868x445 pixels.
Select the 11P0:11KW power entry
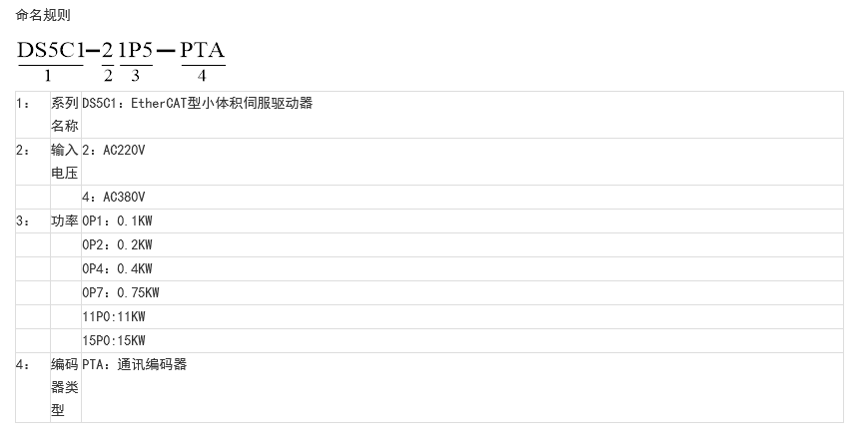coord(114,316)
